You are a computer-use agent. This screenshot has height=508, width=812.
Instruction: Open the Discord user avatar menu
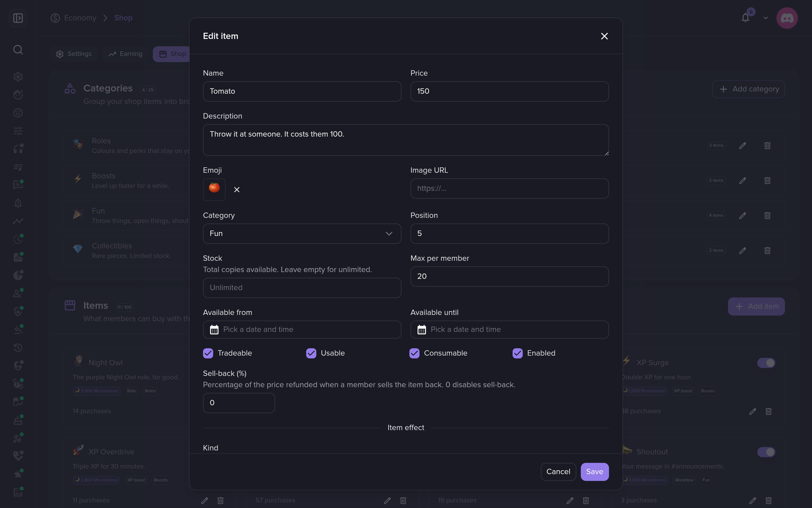click(x=787, y=18)
